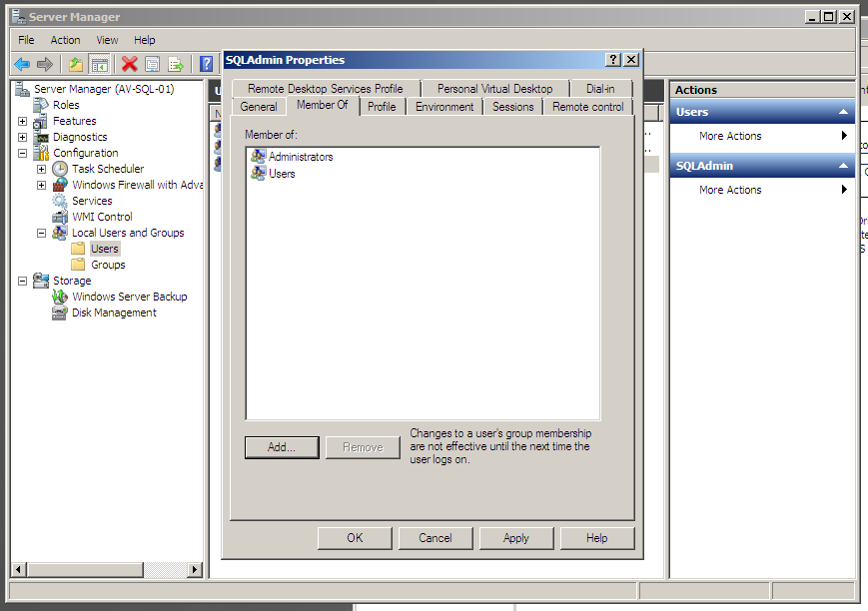
Task: Click the Storage icon in the tree
Action: (41, 281)
